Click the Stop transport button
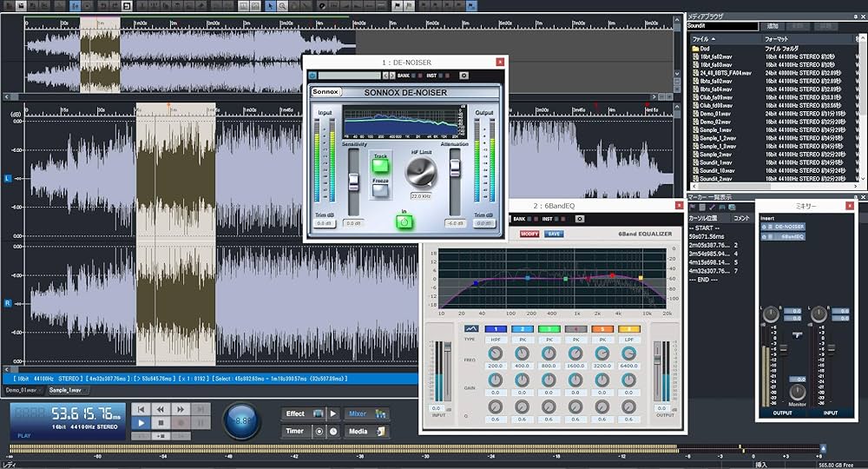Viewport: 868px width, 469px height. (x=161, y=422)
